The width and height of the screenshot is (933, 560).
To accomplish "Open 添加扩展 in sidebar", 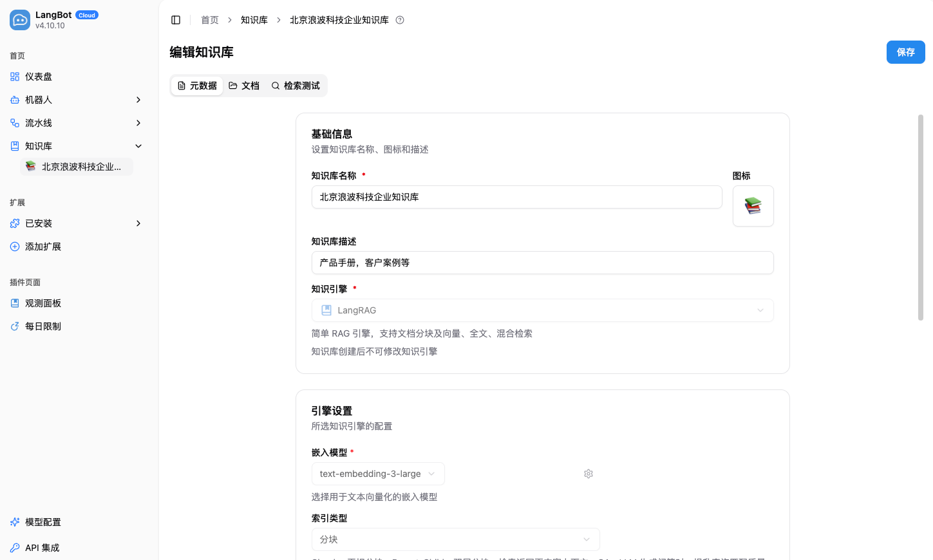I will tap(77, 247).
